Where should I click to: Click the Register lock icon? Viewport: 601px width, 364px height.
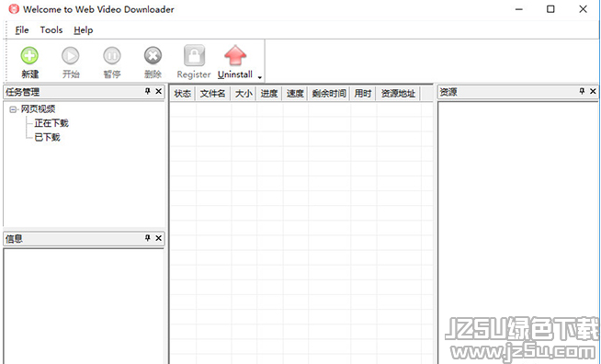194,56
